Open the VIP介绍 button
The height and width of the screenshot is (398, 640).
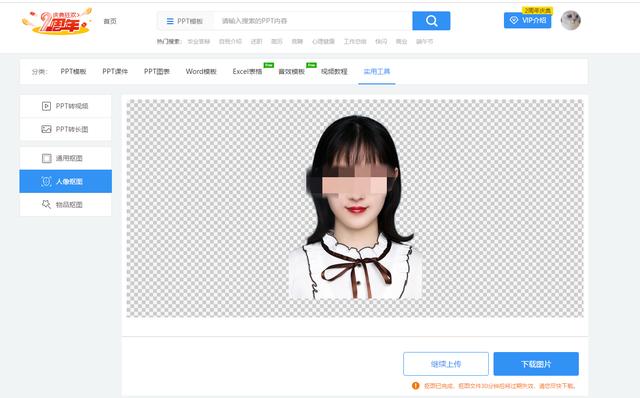point(527,20)
